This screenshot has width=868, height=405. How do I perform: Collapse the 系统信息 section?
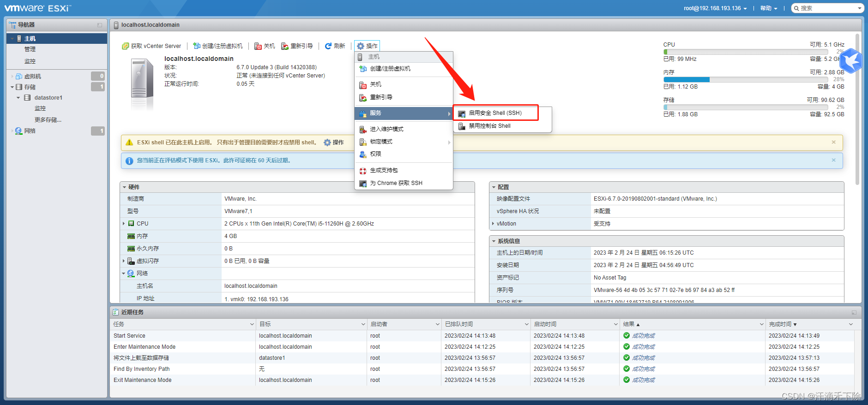pos(494,241)
